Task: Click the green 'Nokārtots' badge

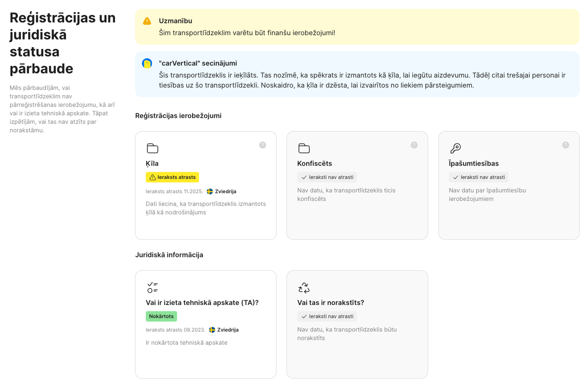Action: click(x=161, y=316)
